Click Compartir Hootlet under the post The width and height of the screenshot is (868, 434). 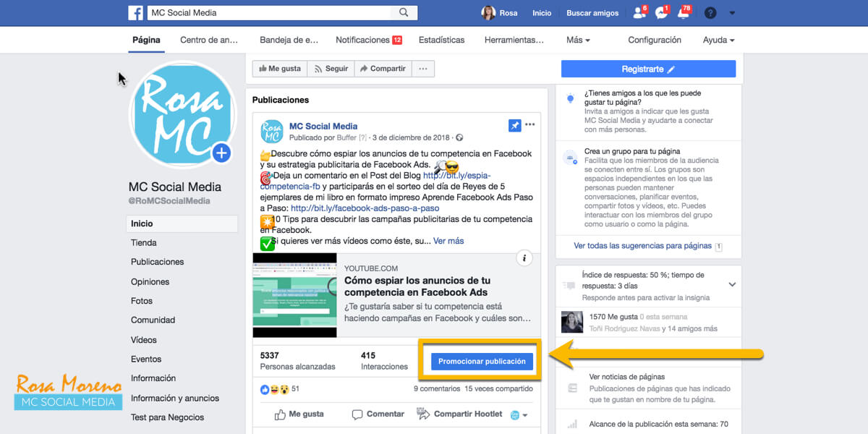click(x=459, y=414)
